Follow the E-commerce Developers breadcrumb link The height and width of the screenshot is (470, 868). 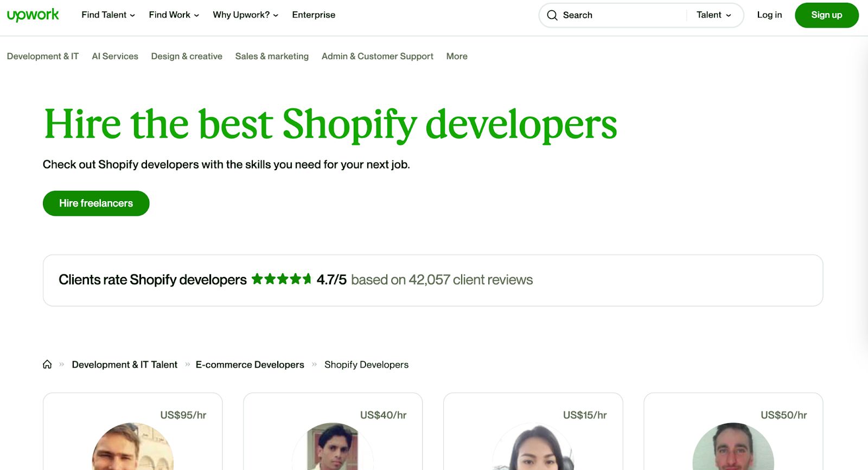250,365
